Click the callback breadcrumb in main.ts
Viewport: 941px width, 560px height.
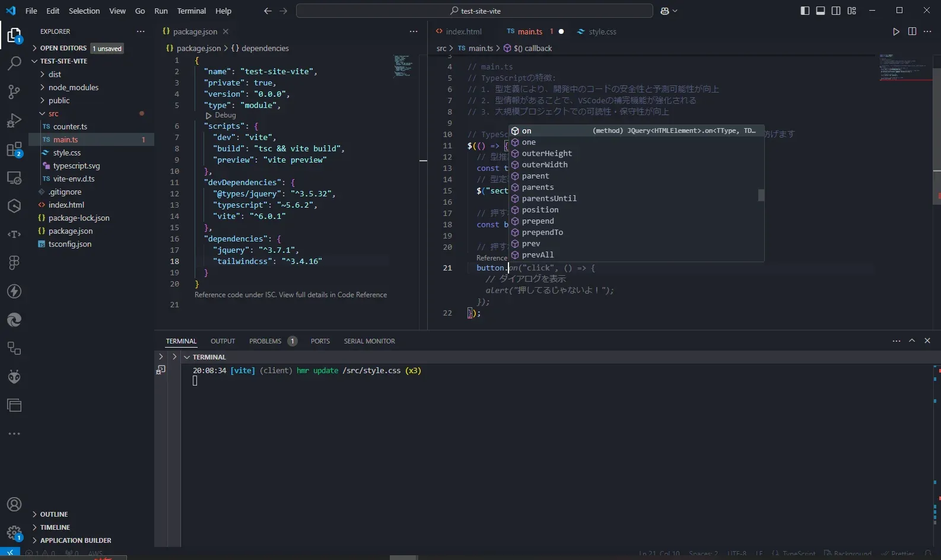pyautogui.click(x=528, y=48)
